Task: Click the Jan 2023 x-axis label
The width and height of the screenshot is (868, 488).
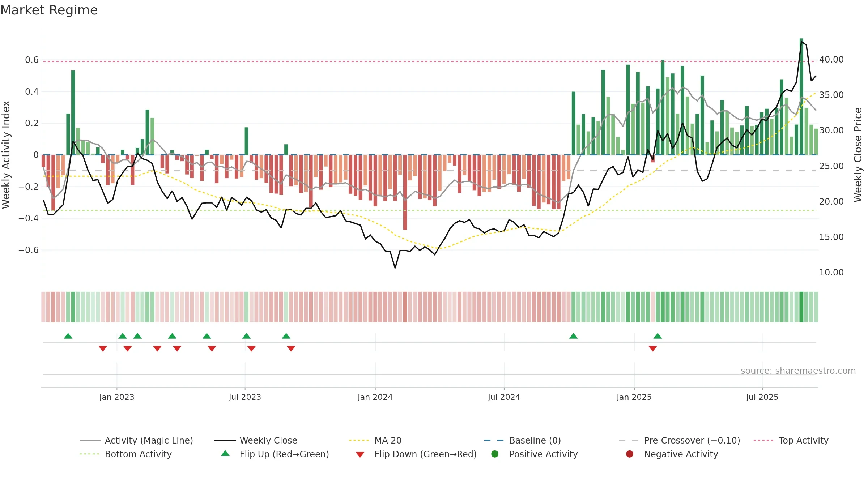Action: pyautogui.click(x=117, y=397)
